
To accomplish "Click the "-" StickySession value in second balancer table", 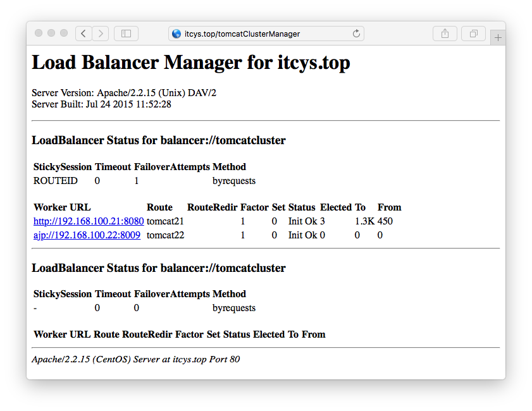I will 35,308.
